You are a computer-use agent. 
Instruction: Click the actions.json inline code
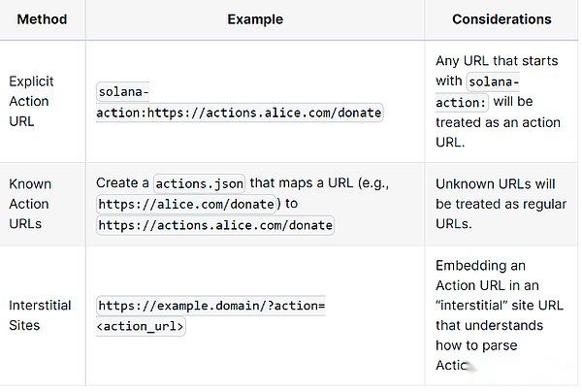point(199,183)
